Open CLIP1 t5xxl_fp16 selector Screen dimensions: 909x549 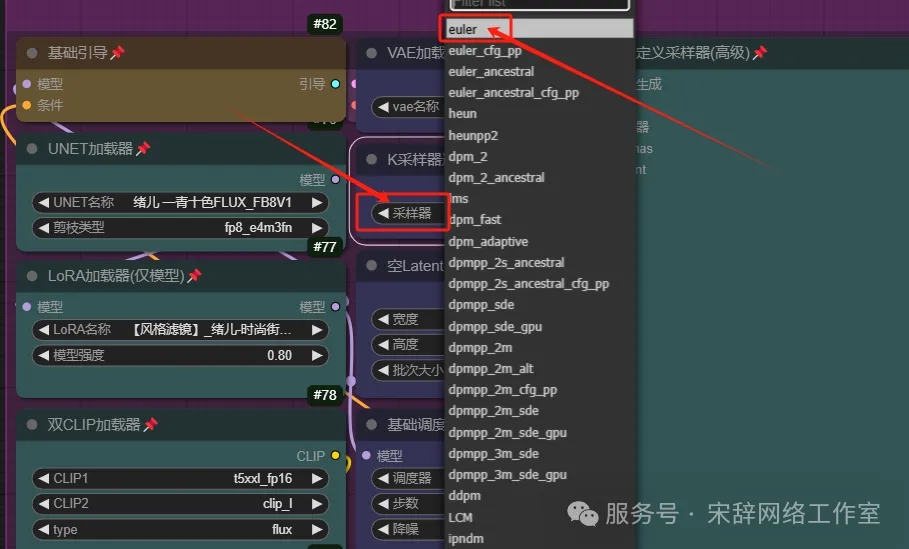pyautogui.click(x=180, y=479)
